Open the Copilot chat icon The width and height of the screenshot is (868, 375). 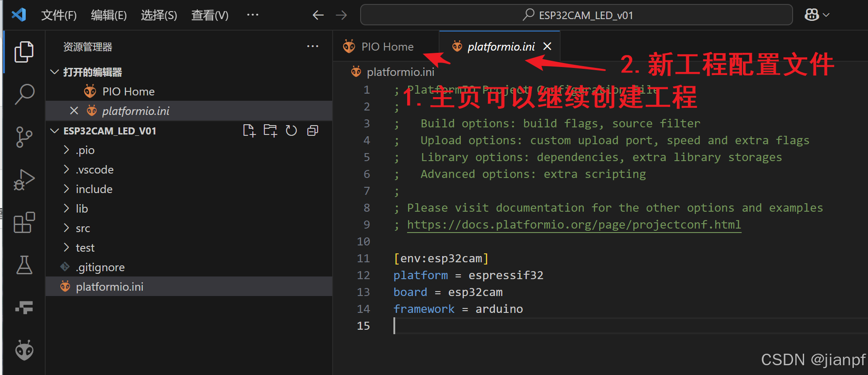pyautogui.click(x=812, y=15)
